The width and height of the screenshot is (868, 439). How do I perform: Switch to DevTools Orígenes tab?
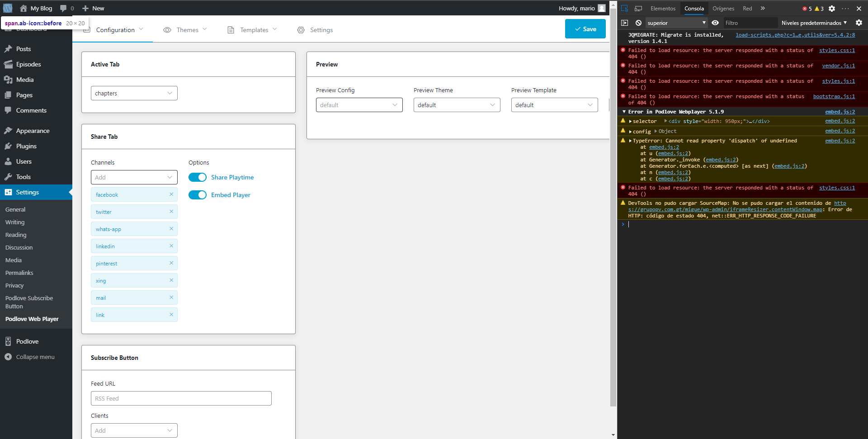click(723, 8)
